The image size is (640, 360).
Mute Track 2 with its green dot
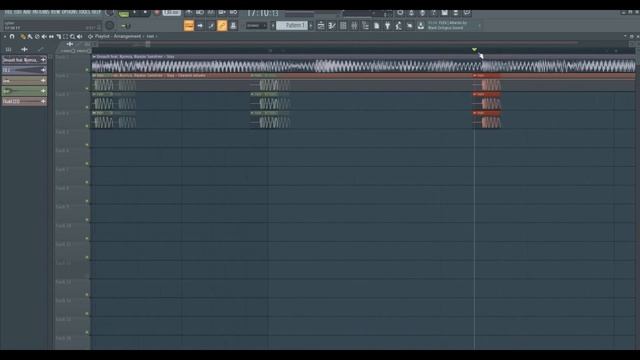coord(87,89)
